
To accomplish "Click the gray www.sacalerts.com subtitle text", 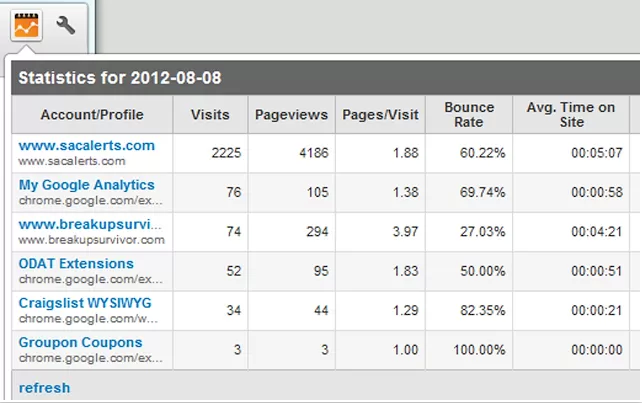I will 72,161.
